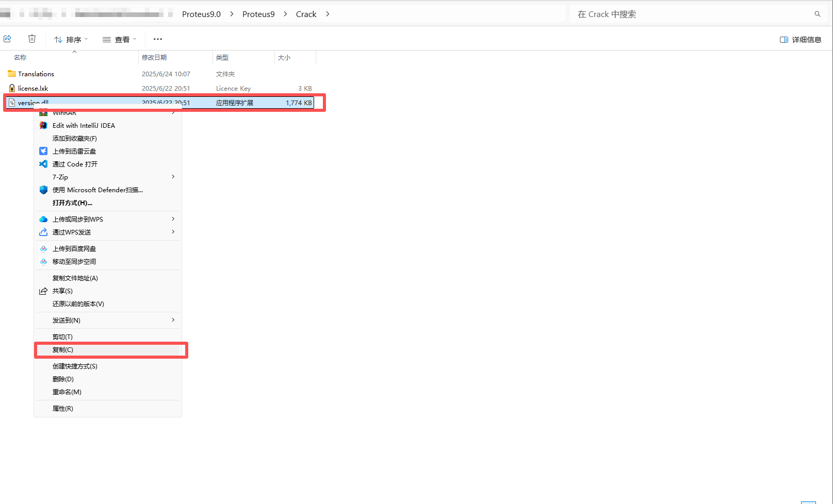Open the 排序 sort dropdown
This screenshot has width=833, height=504.
pyautogui.click(x=71, y=39)
